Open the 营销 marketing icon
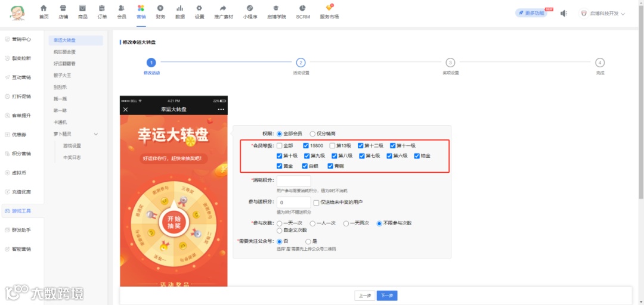The image size is (644, 305). (141, 8)
